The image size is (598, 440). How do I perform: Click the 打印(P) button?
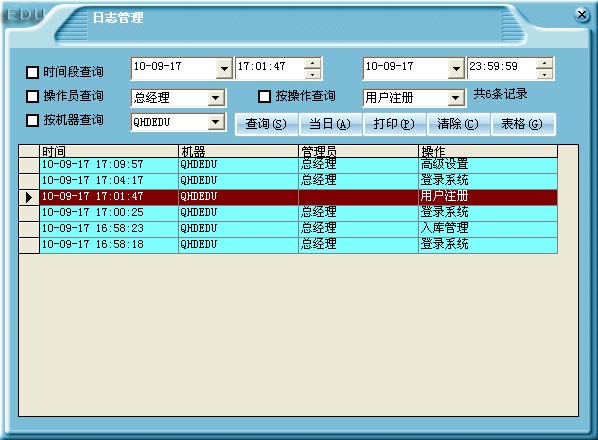394,124
